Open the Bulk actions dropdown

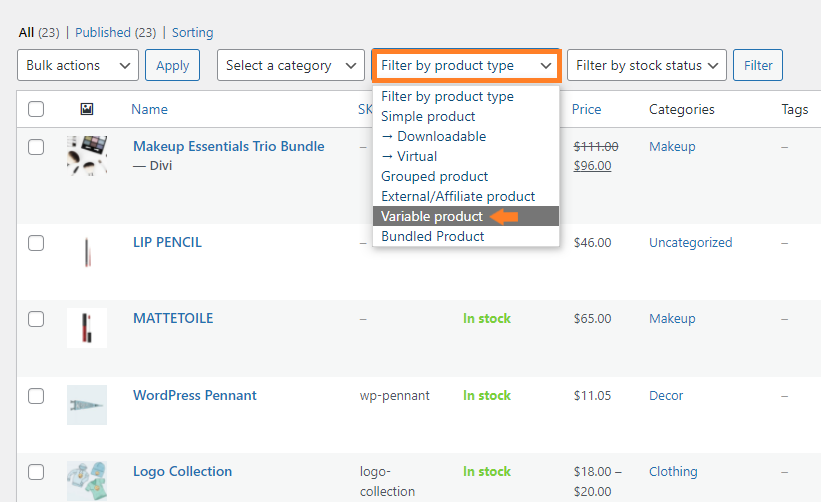click(78, 65)
